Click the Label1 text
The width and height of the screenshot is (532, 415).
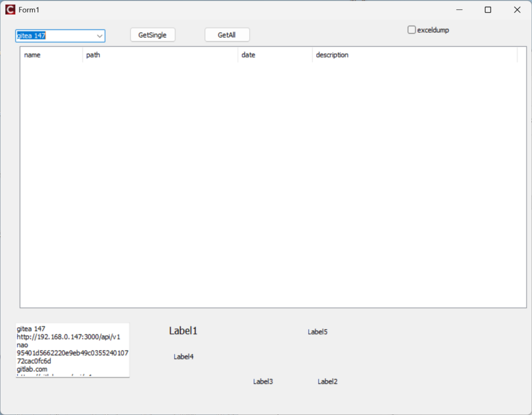point(183,331)
